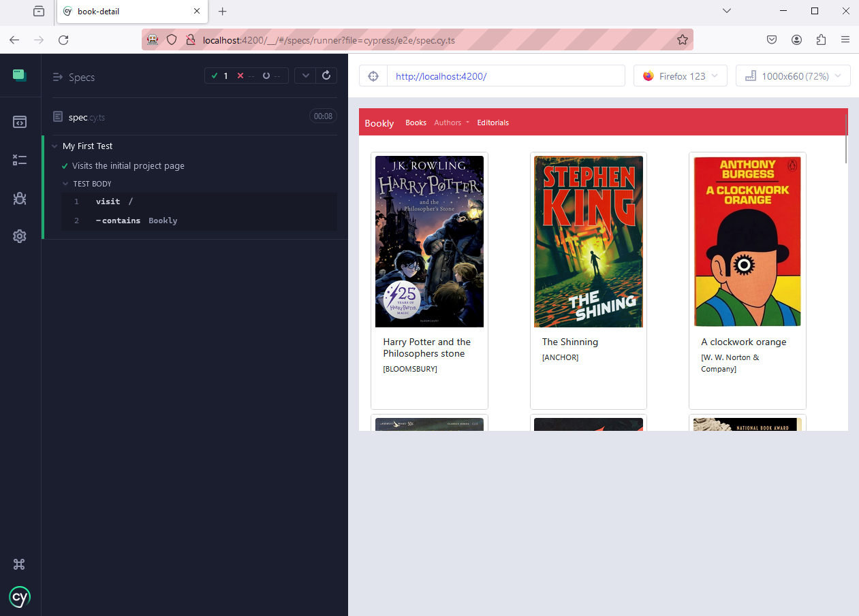Image resolution: width=859 pixels, height=616 pixels.
Task: Click the Cypress logo at sidebar bottom
Action: click(20, 597)
